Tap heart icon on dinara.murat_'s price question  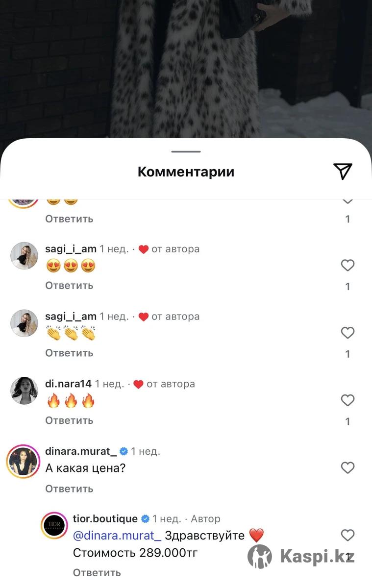coord(347,468)
